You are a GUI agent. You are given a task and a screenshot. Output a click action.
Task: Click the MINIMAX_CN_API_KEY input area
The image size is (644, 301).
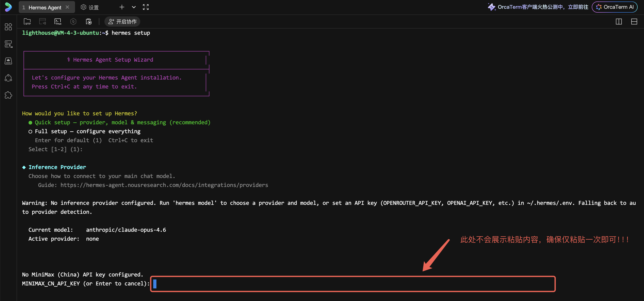pyautogui.click(x=352, y=284)
